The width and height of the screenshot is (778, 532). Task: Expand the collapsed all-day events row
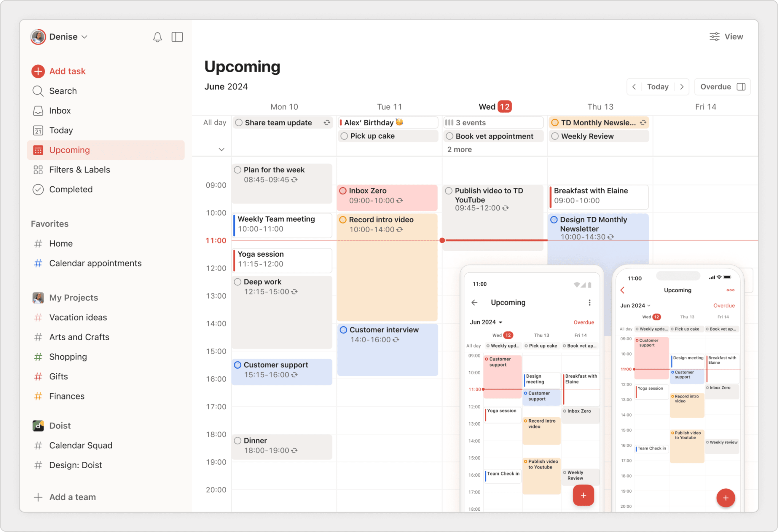coord(222,148)
